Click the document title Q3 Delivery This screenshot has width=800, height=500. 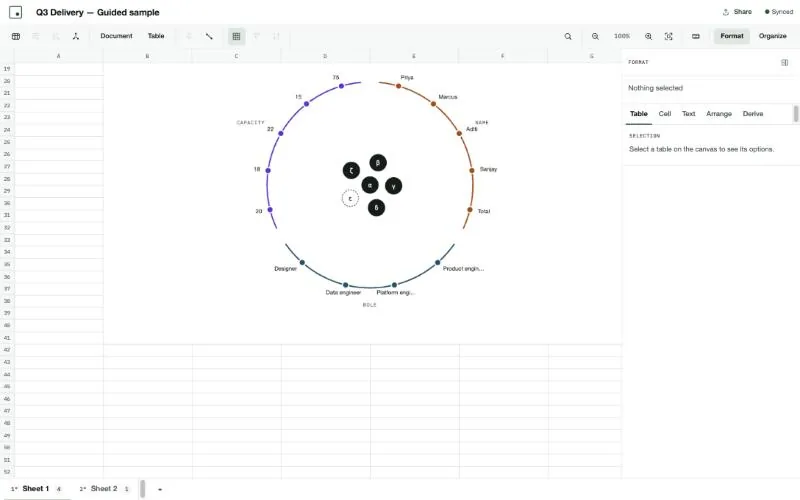pyautogui.click(x=97, y=12)
